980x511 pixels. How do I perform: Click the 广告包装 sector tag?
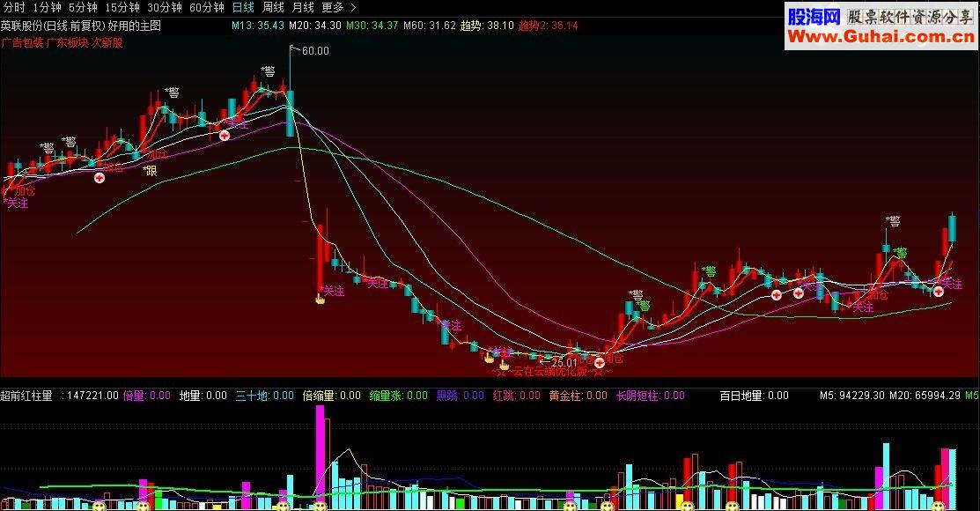coord(23,42)
